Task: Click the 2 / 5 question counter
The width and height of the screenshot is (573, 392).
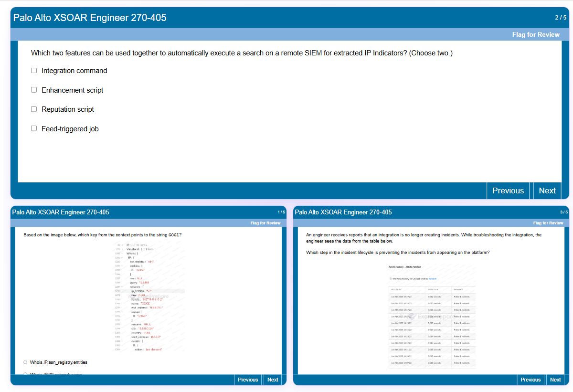Action: (561, 18)
